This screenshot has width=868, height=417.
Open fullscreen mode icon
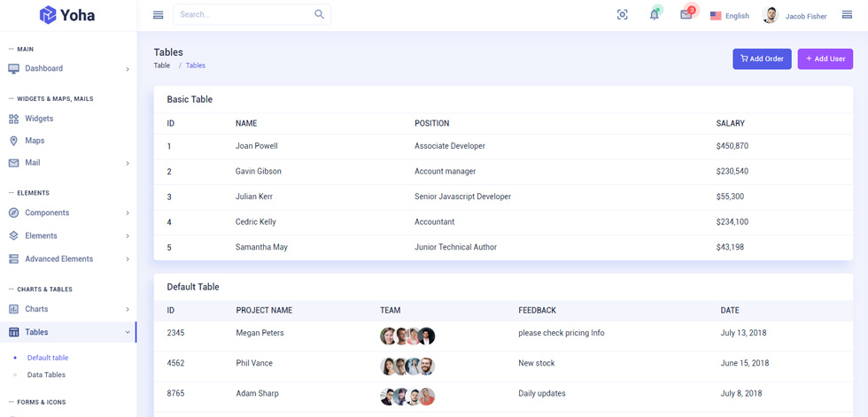coord(622,15)
